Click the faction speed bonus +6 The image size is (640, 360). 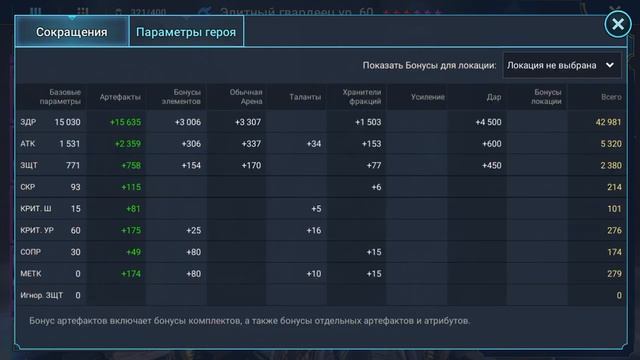click(x=376, y=187)
